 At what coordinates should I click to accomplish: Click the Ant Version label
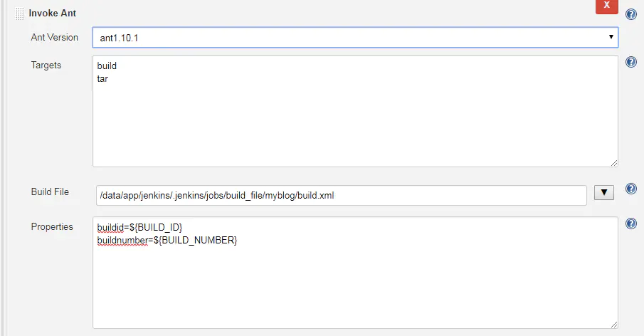[x=54, y=38]
